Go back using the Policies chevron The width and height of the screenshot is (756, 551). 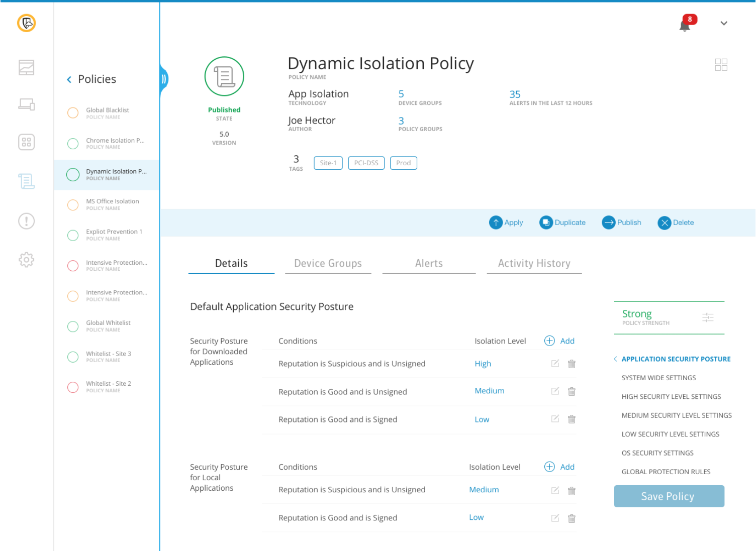click(69, 79)
